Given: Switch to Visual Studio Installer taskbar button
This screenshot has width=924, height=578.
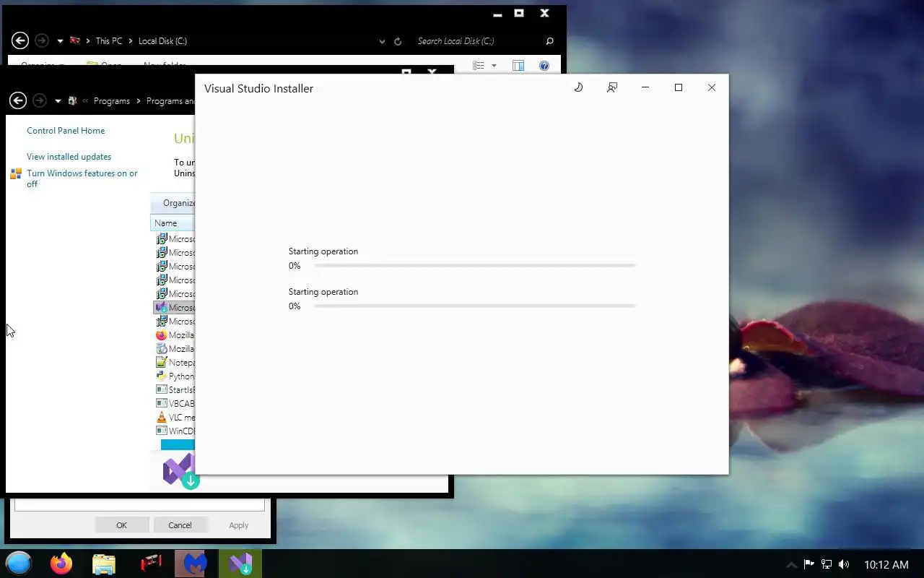Looking at the screenshot, I should click(240, 564).
